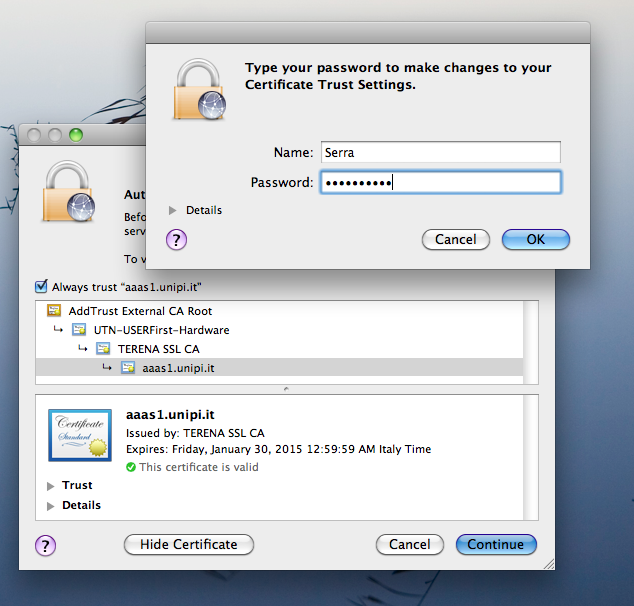Click Cancel in the password dialog

coord(456,239)
